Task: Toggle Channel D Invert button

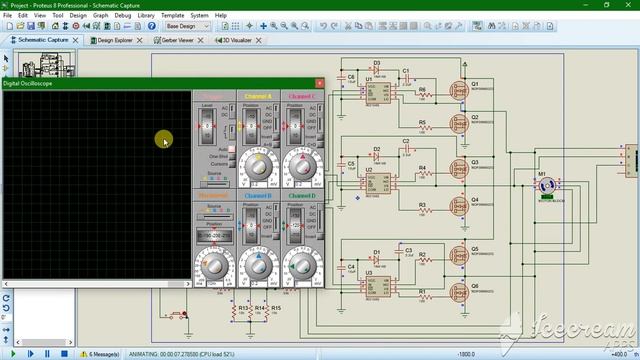Action: pyautogui.click(x=320, y=236)
